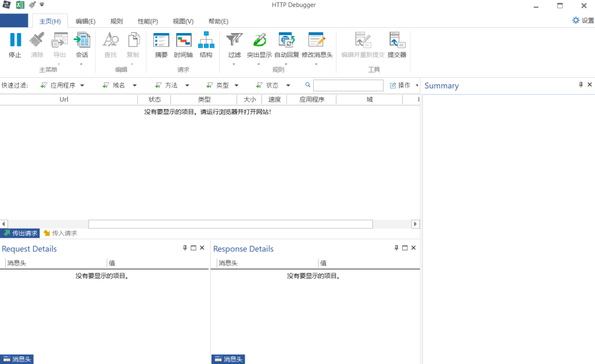The image size is (595, 364).
Task: Pin the Request Details panel
Action: (x=185, y=247)
